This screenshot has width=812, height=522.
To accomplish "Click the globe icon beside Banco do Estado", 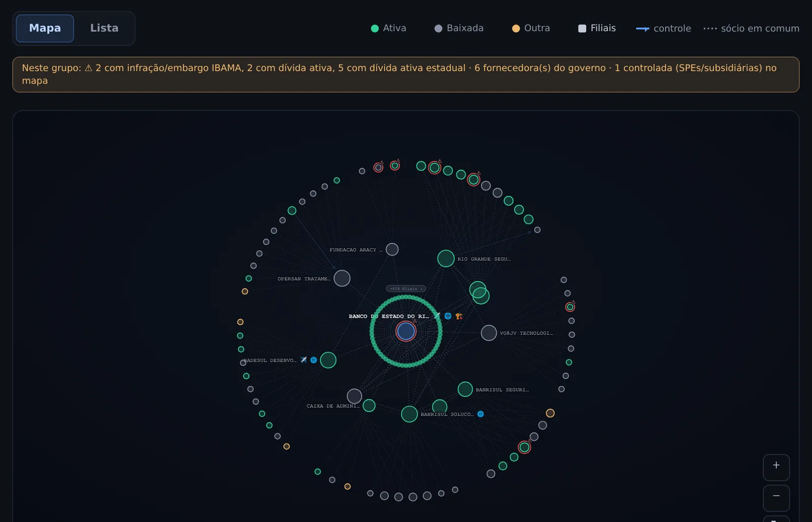I will (x=448, y=316).
